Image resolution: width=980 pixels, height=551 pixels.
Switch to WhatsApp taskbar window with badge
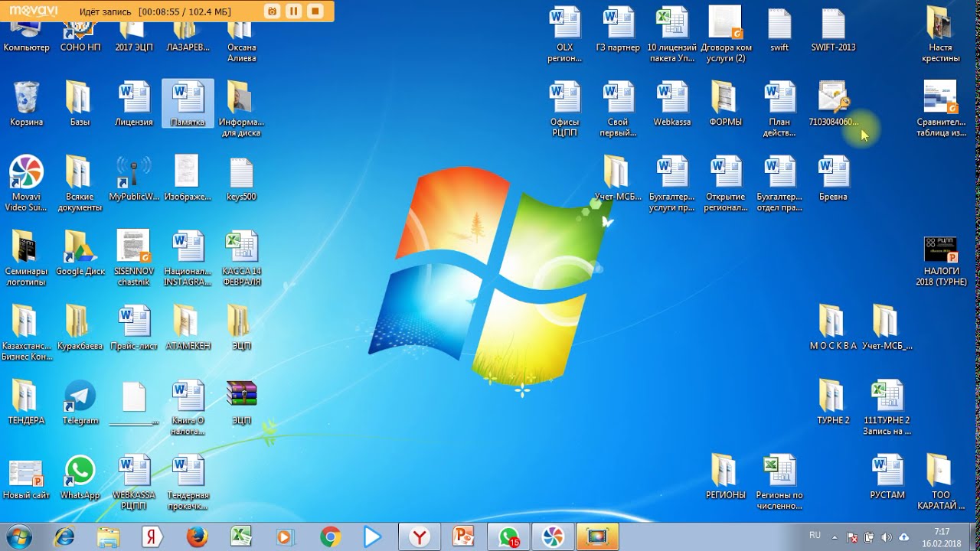click(x=508, y=536)
